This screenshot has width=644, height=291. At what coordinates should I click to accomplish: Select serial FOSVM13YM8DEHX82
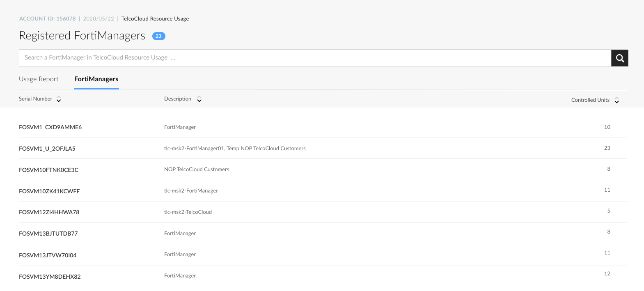coord(50,277)
